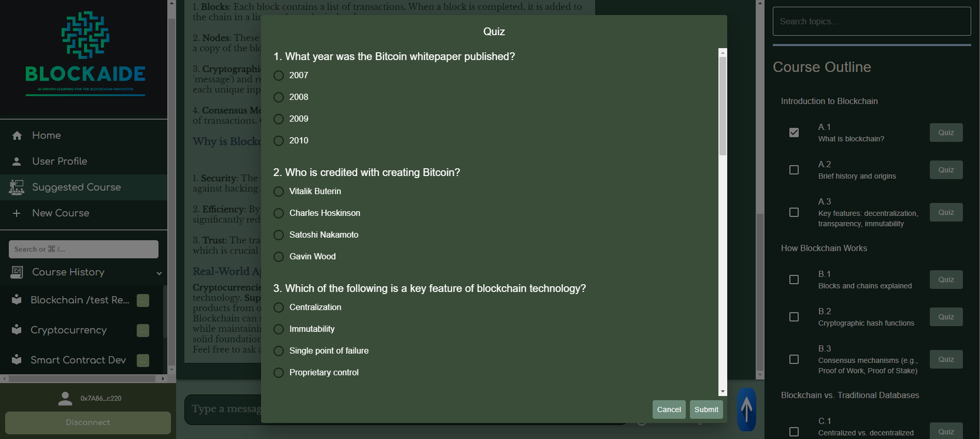Click the plus icon for New Course
Viewport: 980px width, 439px height.
point(17,213)
